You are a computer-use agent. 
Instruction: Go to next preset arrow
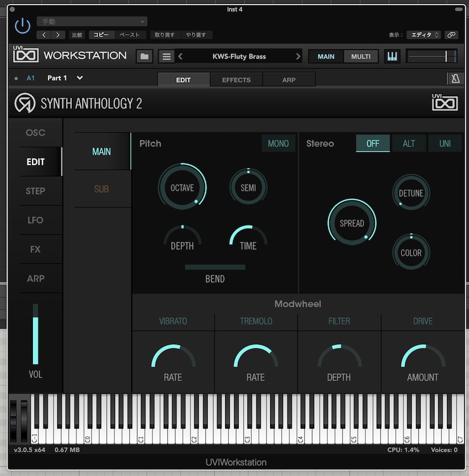[x=297, y=56]
